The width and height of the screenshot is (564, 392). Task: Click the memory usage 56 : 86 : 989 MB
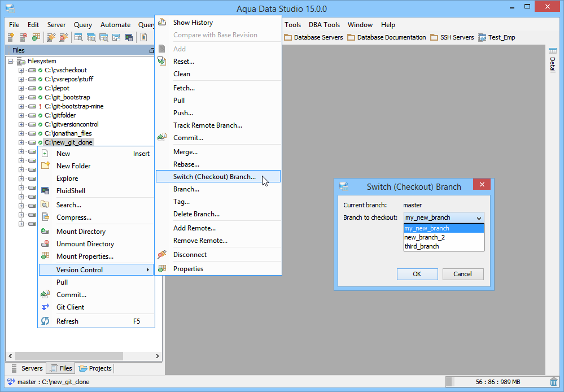(x=498, y=382)
